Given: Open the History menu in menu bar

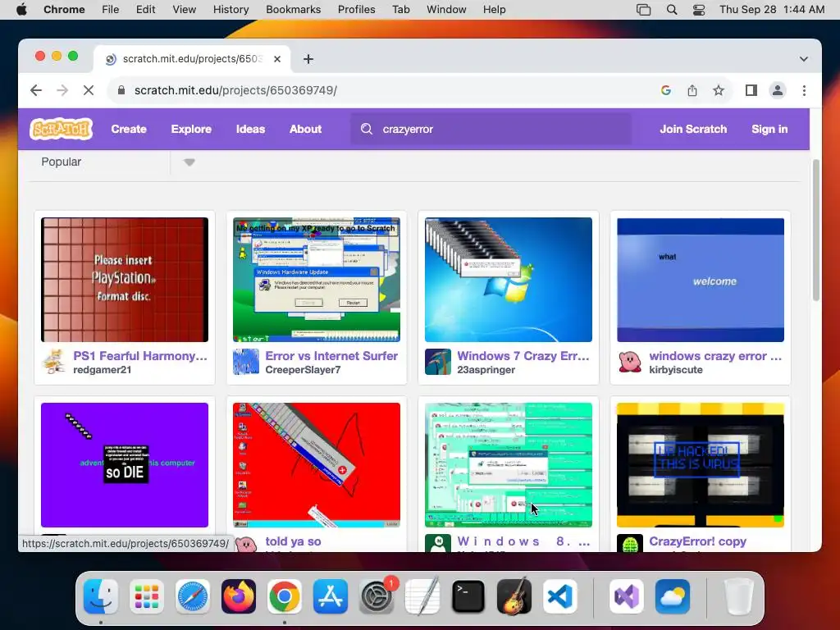Looking at the screenshot, I should pos(231,10).
